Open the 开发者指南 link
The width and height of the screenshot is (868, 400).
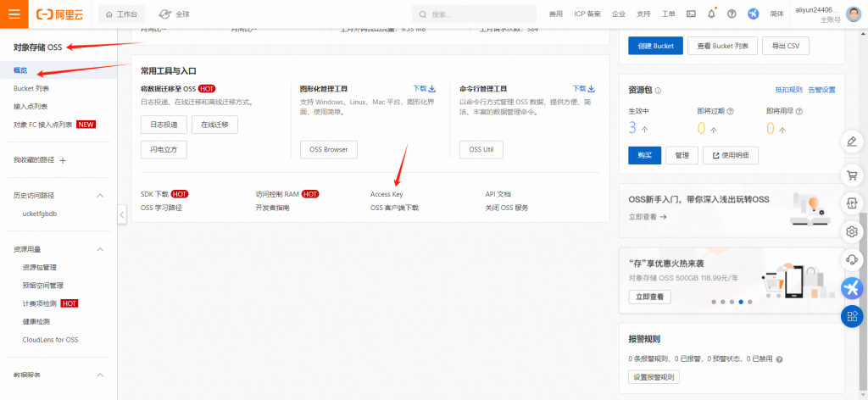click(272, 208)
